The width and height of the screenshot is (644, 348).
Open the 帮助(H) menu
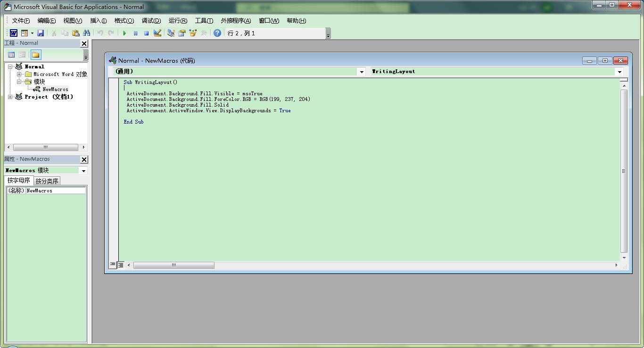pyautogui.click(x=296, y=21)
